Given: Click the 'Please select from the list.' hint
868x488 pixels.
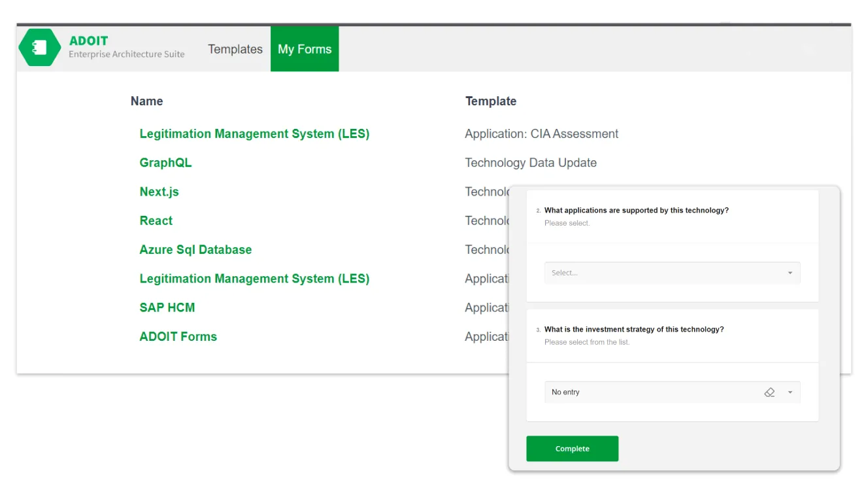Looking at the screenshot, I should coord(587,342).
